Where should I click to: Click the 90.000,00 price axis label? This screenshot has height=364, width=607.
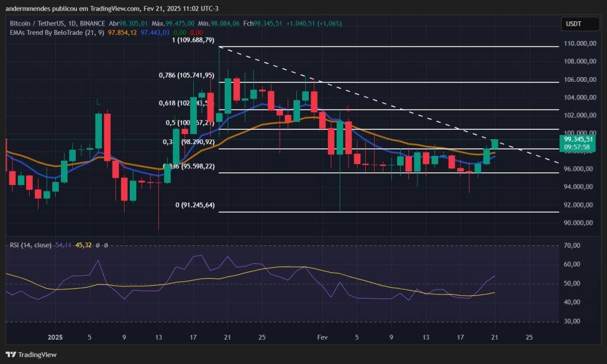point(578,223)
